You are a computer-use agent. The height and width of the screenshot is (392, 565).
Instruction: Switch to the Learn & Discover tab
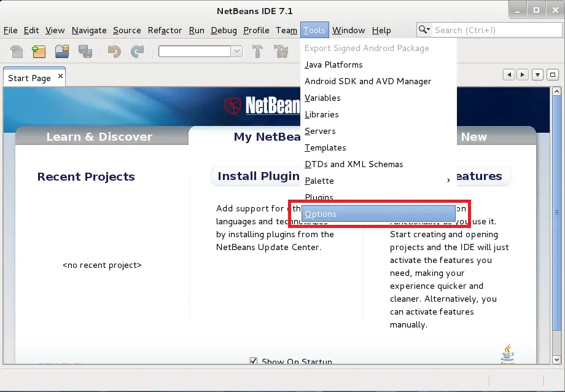[x=99, y=136]
